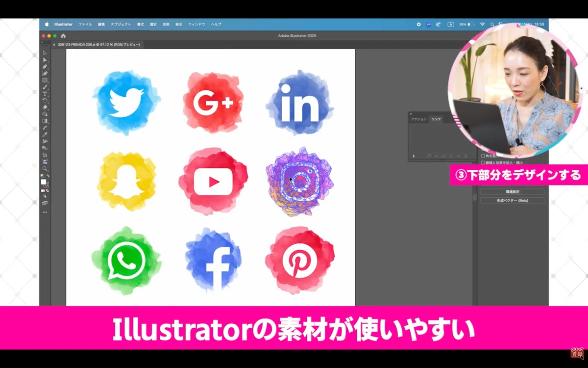Screen dimensions: 588x368
Task: Set paint to None red slash
Action: [x=48, y=190]
